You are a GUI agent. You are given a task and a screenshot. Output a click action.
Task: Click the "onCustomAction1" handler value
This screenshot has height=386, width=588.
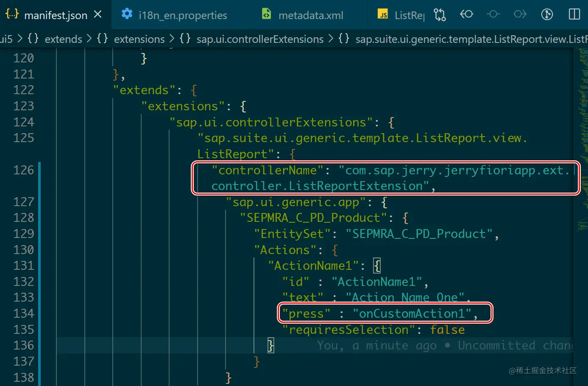(x=412, y=313)
